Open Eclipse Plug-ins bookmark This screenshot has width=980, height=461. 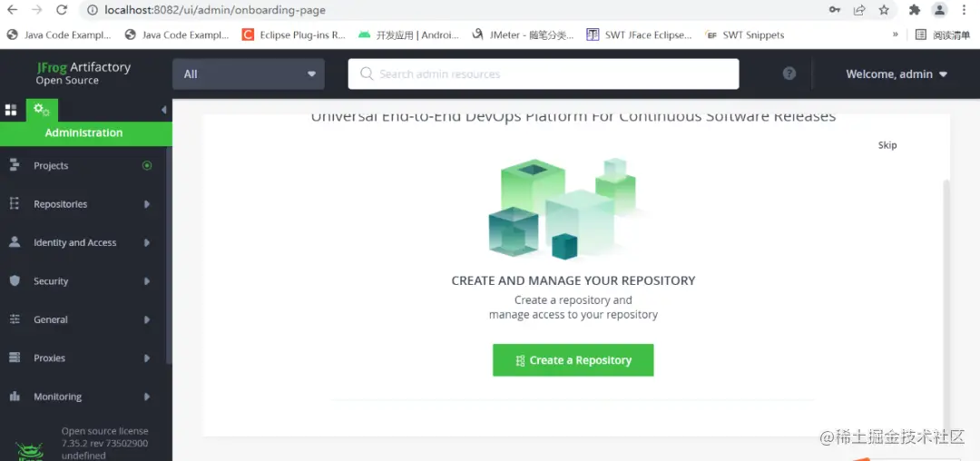click(x=294, y=35)
